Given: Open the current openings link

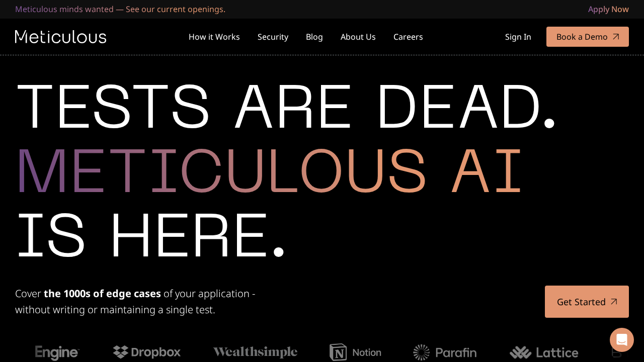Looking at the screenshot, I should 175,9.
